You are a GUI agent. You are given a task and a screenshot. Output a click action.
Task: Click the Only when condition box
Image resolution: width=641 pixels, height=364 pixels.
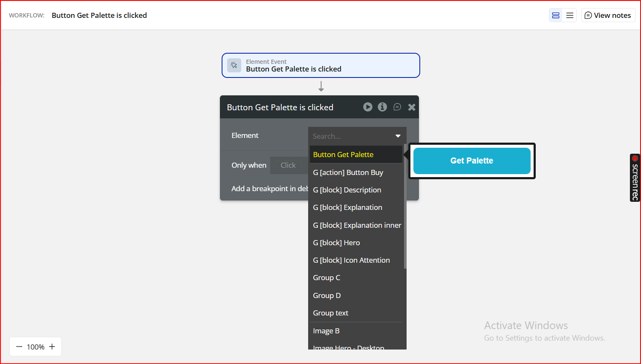point(288,165)
